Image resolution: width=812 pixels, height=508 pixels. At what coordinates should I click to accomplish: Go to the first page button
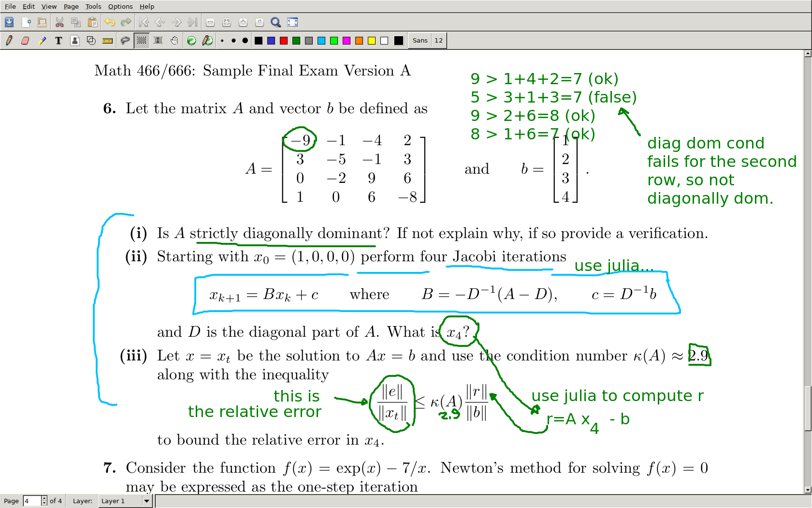[x=144, y=22]
